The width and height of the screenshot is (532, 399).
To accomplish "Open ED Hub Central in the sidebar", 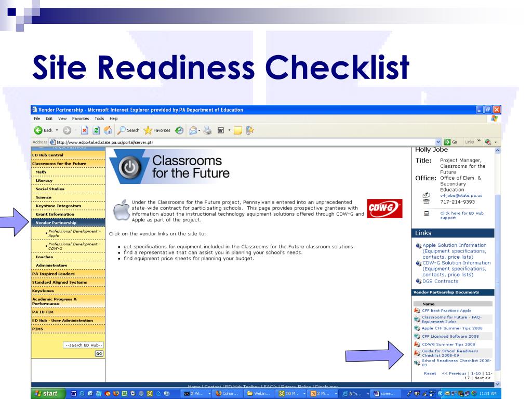I will click(68, 155).
